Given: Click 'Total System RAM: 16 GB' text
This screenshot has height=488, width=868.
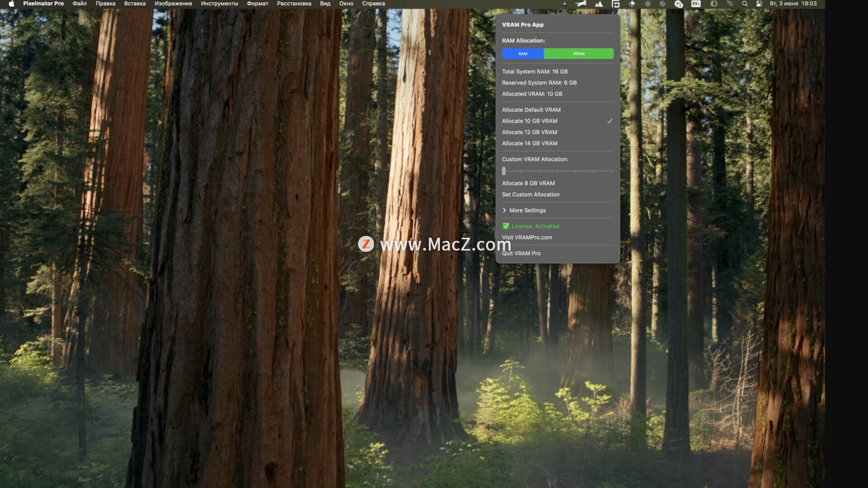Looking at the screenshot, I should point(534,71).
